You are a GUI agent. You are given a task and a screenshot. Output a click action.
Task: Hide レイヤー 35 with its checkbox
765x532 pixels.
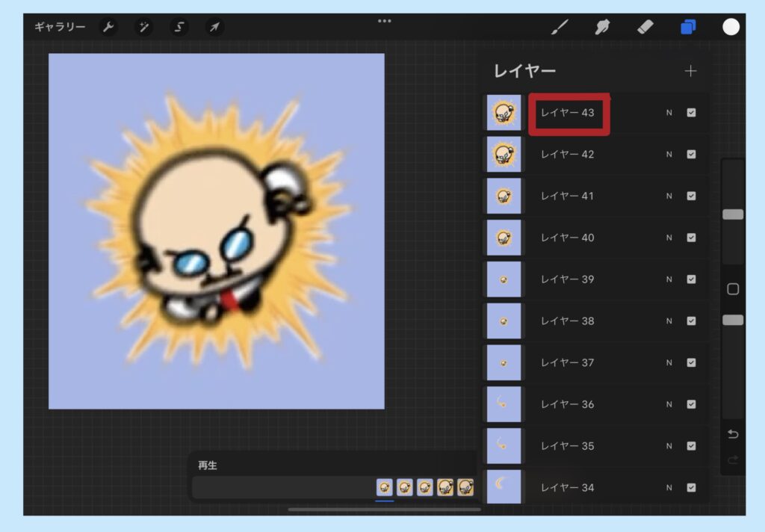691,445
